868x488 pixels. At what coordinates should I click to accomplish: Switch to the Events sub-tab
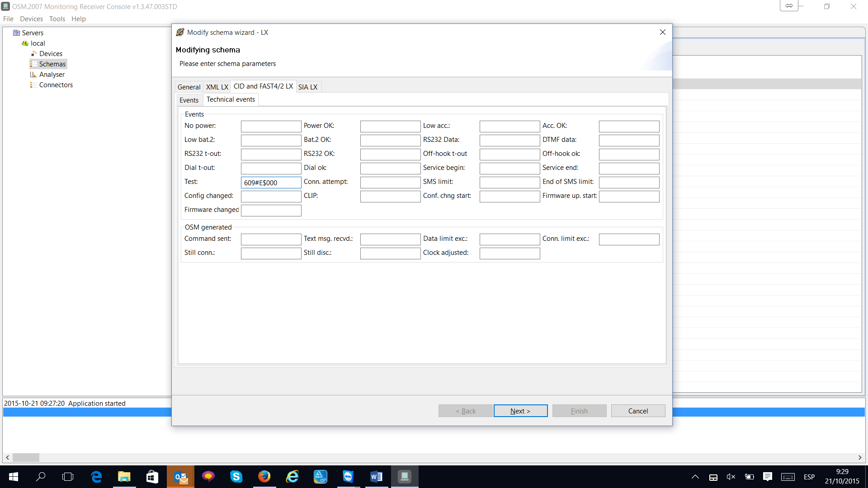tap(189, 100)
